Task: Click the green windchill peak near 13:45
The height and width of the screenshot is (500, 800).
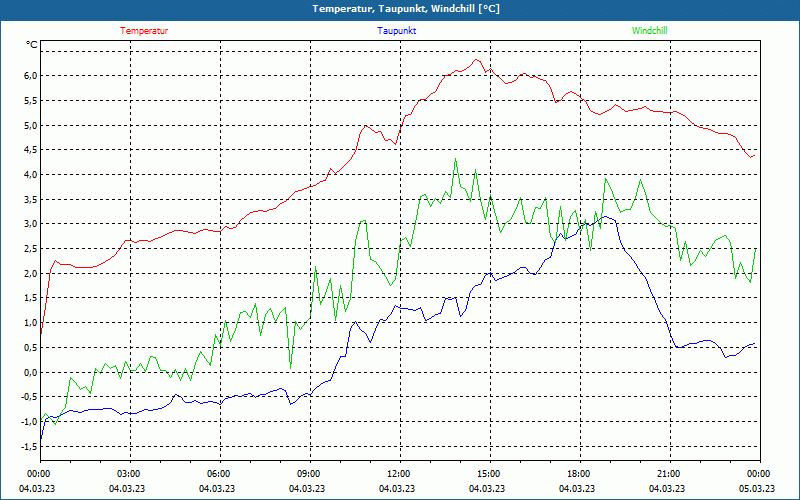Action: click(455, 159)
